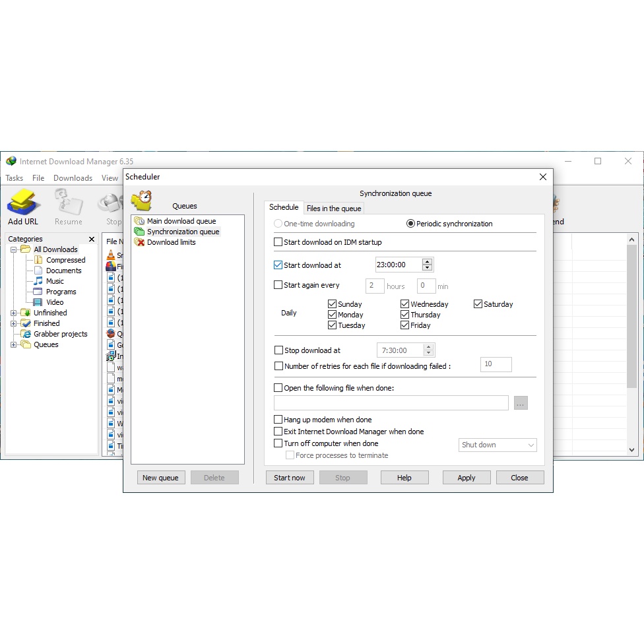
Task: Enable Start download on IDM startup
Action: click(278, 242)
